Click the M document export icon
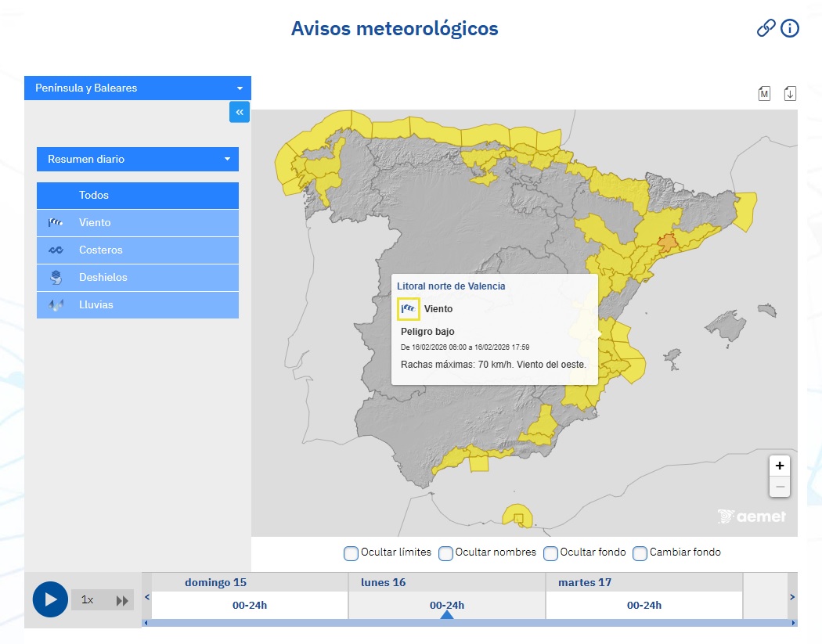 coord(764,92)
